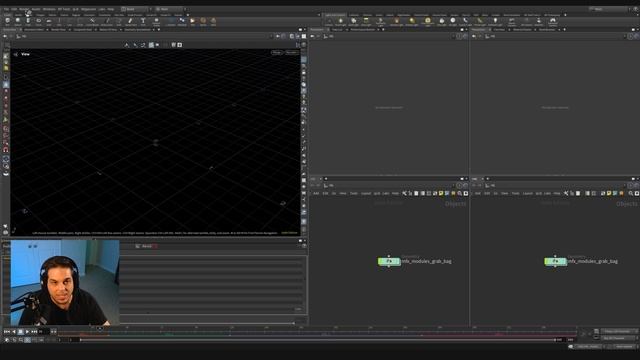This screenshot has width=640, height=360.
Task: Open Tools menu in left network editor
Action: click(354, 193)
